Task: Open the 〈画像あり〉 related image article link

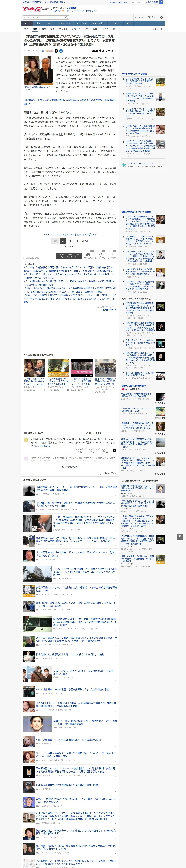Action: (70, 102)
